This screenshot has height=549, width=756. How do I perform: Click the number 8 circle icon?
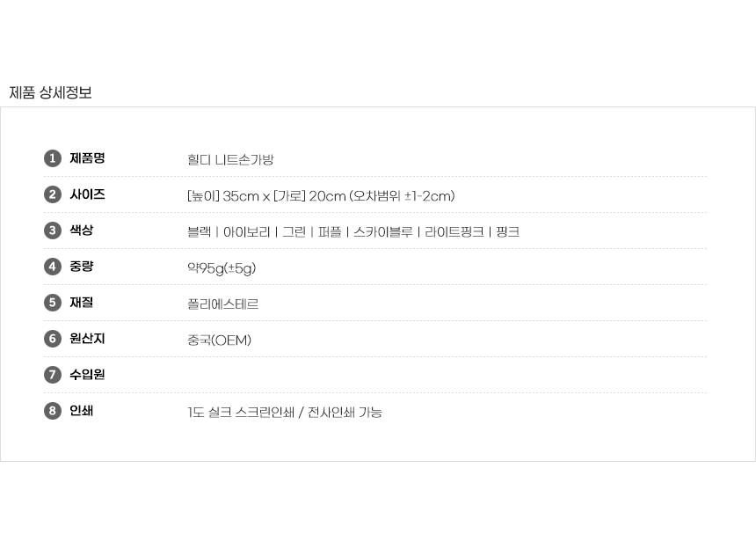pyautogui.click(x=52, y=411)
